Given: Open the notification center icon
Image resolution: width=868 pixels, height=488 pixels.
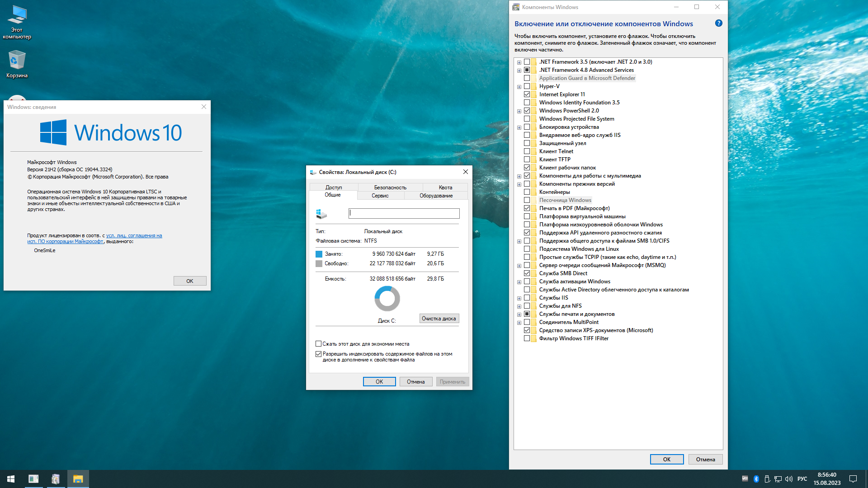Looking at the screenshot, I should point(853,479).
